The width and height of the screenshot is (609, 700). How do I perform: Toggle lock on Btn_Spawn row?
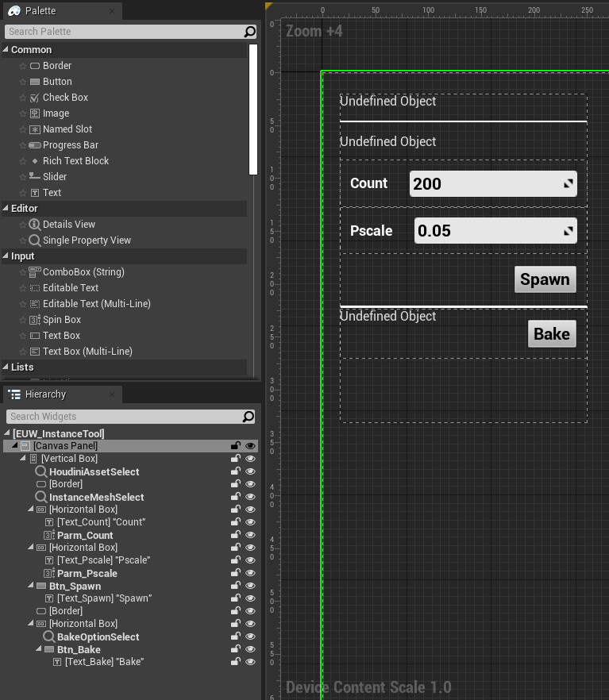pyautogui.click(x=236, y=585)
